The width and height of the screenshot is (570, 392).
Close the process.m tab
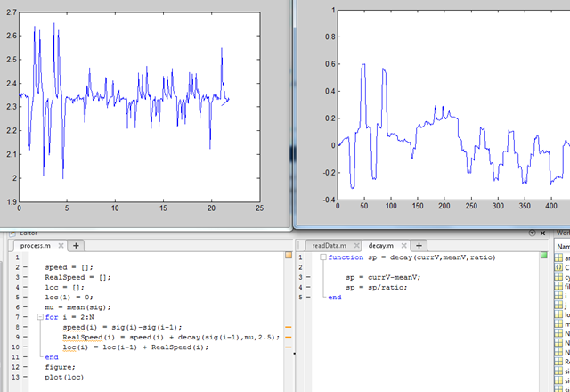pyautogui.click(x=61, y=246)
